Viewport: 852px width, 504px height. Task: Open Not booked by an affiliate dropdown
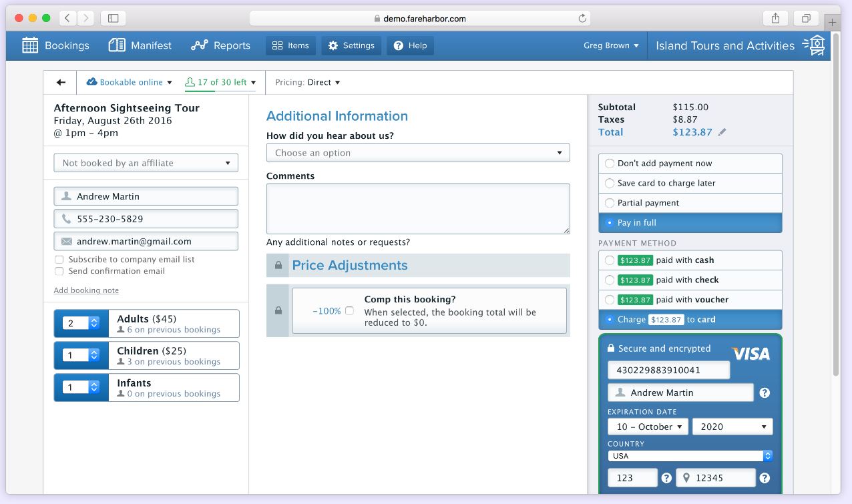[146, 163]
